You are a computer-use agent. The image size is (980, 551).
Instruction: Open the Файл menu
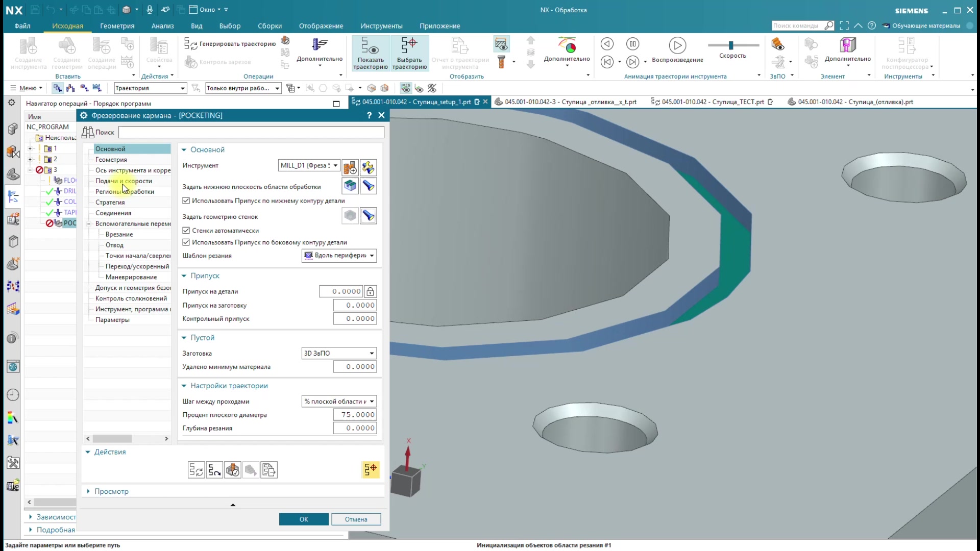pyautogui.click(x=22, y=26)
